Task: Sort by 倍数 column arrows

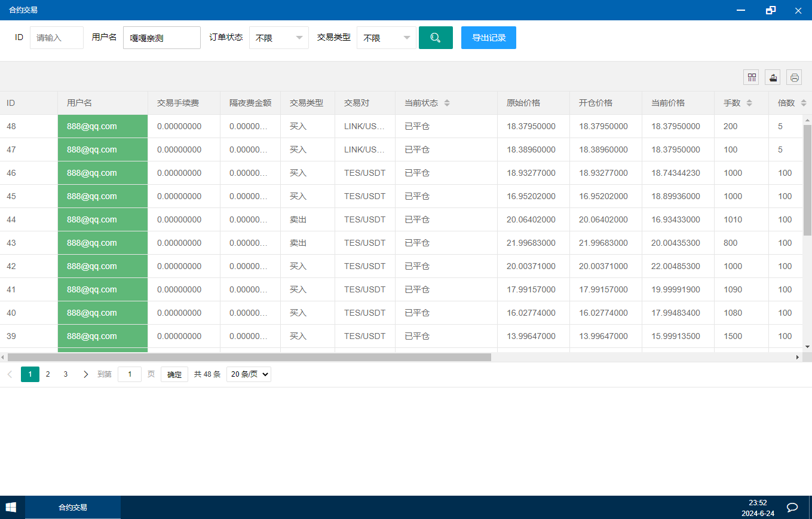Action: pyautogui.click(x=803, y=103)
